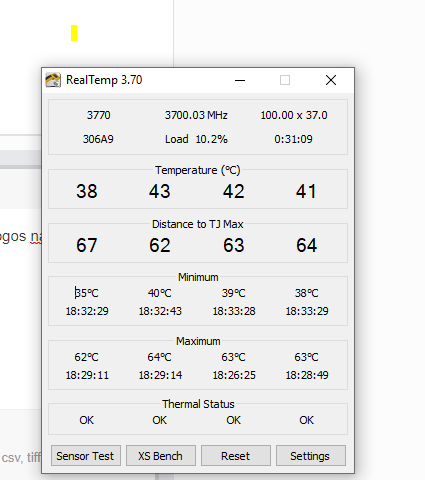Click the maximum timestamp 18:26:25
Screen dimensions: 425x480
pos(234,375)
